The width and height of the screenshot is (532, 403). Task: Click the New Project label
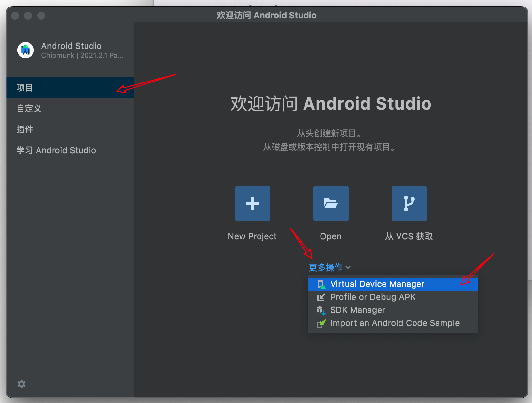tap(252, 236)
